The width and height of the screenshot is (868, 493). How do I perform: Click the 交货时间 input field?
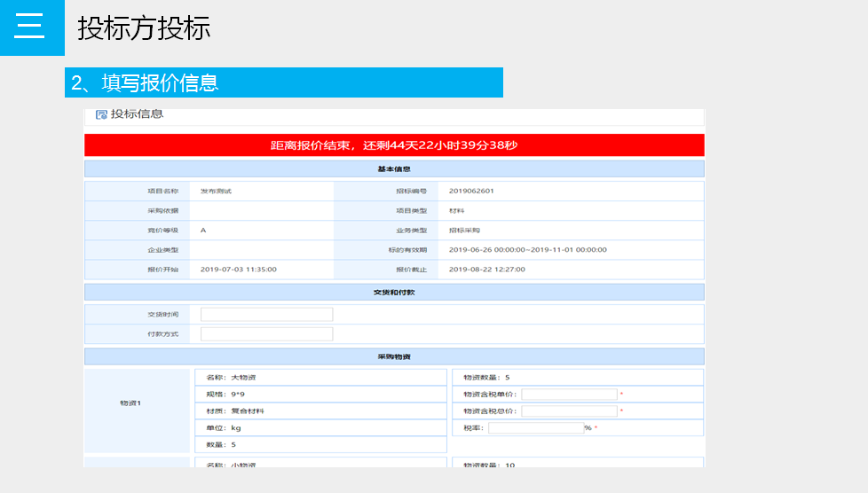point(266,315)
